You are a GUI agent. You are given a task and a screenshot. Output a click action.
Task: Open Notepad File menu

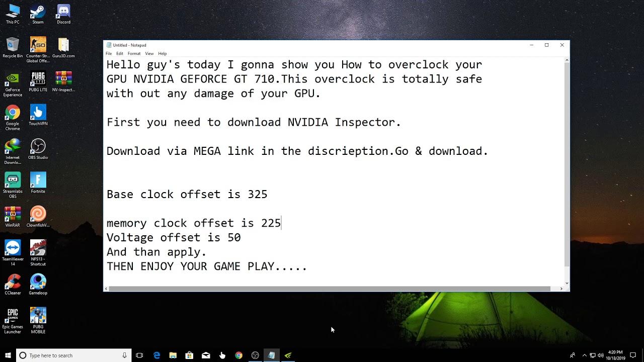(109, 53)
